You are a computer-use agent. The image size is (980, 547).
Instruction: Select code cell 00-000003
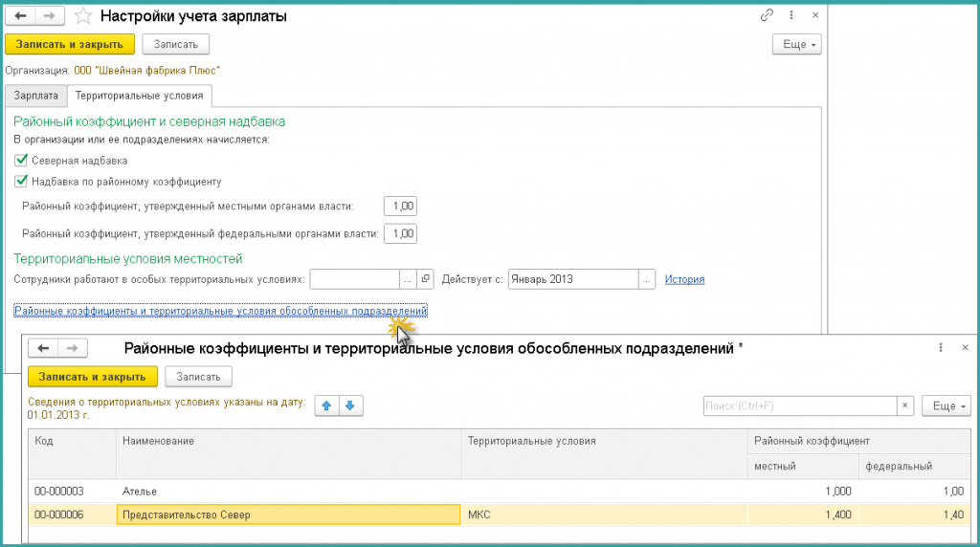pyautogui.click(x=73, y=492)
